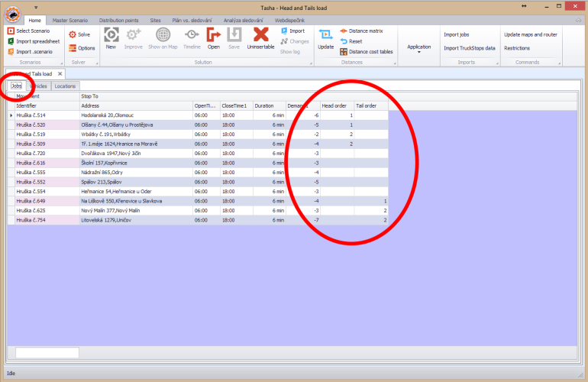
Task: Click Import .scenario button
Action: 31,52
